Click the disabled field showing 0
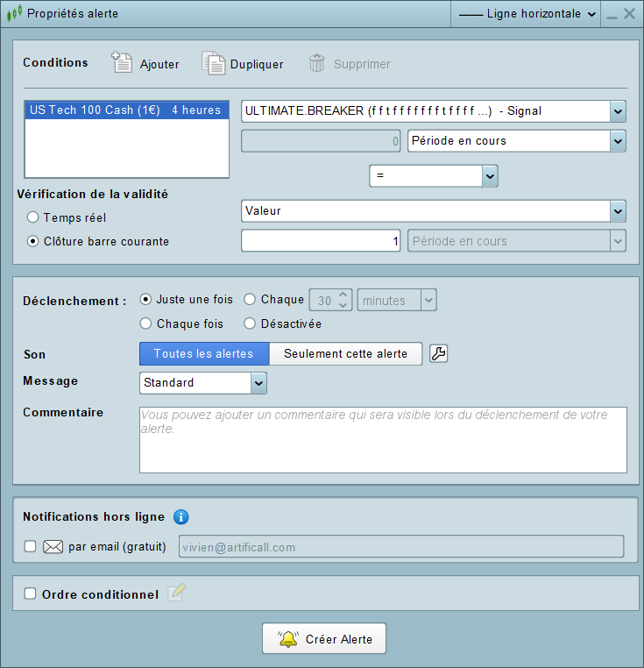Image resolution: width=644 pixels, height=668 pixels. coord(321,141)
